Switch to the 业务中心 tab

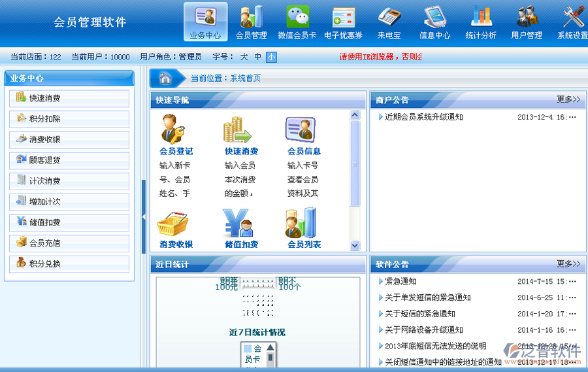tap(205, 22)
